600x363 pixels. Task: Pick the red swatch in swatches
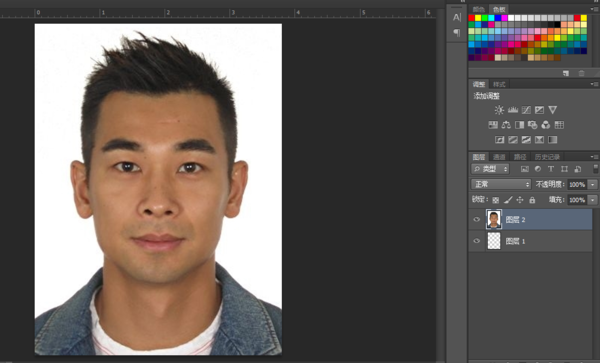pyautogui.click(x=471, y=18)
